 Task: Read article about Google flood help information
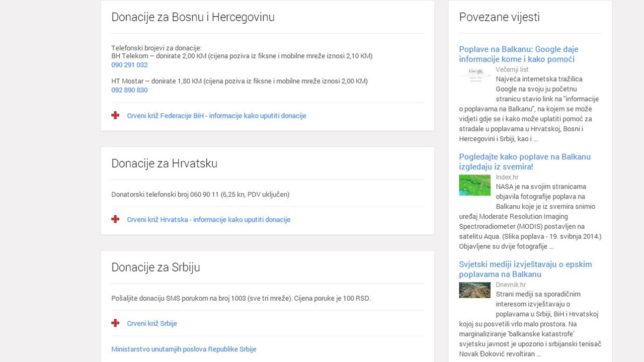pyautogui.click(x=518, y=54)
